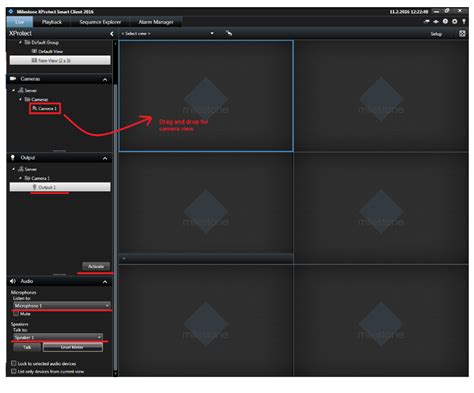
Task: Click the camera icon in Cameras header
Action: point(13,79)
